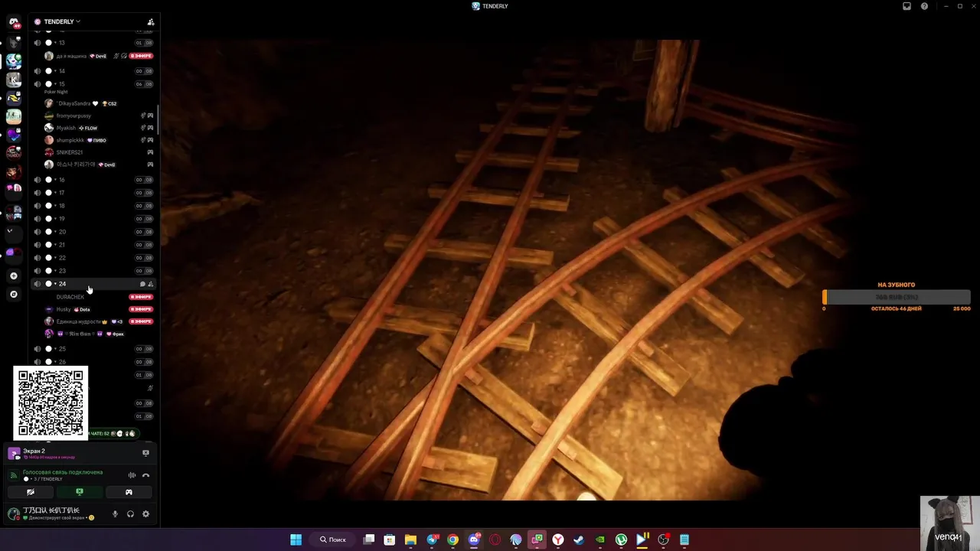Toggle noise suppression waveform icon

[132, 475]
